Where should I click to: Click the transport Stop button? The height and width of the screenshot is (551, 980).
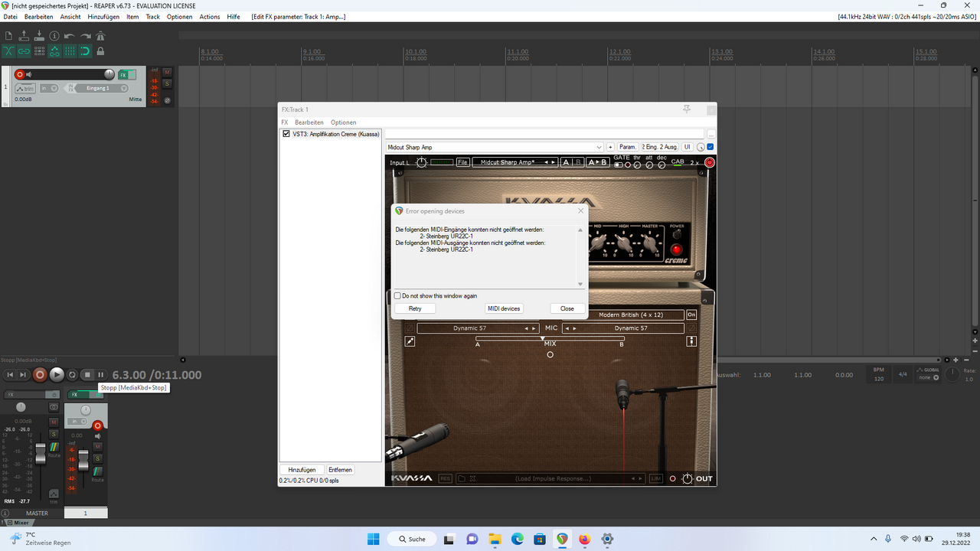coord(87,375)
